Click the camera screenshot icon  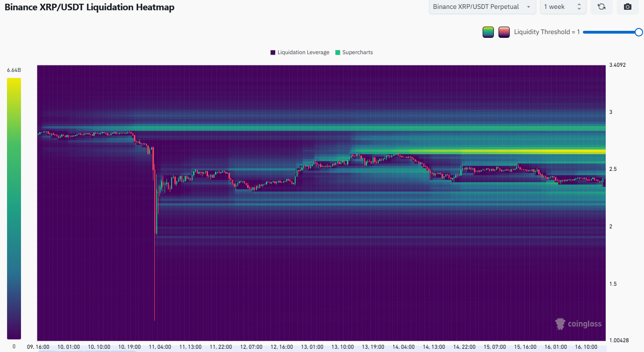[628, 7]
